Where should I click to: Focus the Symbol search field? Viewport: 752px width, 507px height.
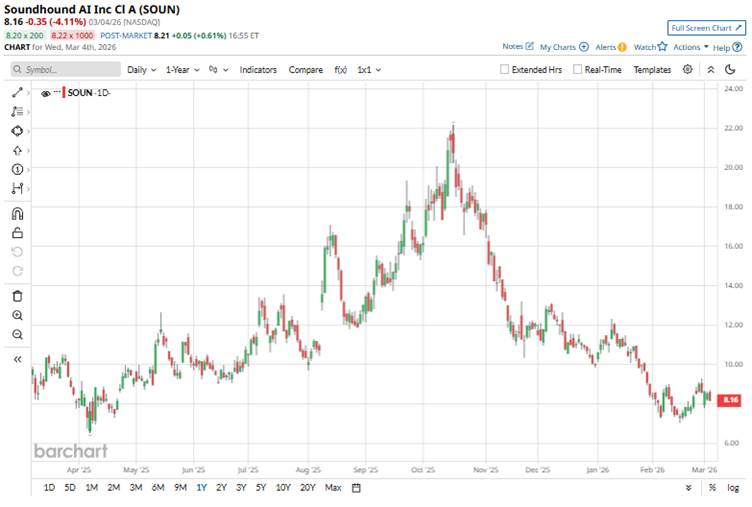tap(66, 70)
